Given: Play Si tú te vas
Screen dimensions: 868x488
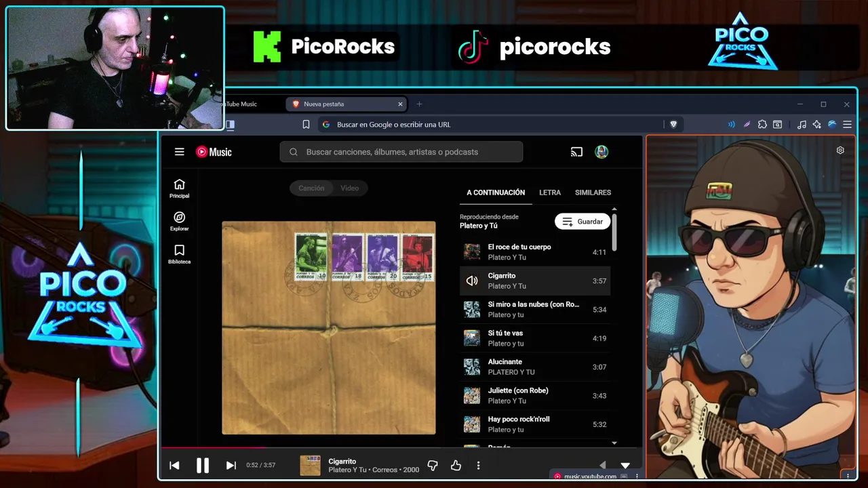Looking at the screenshot, I should [x=535, y=338].
